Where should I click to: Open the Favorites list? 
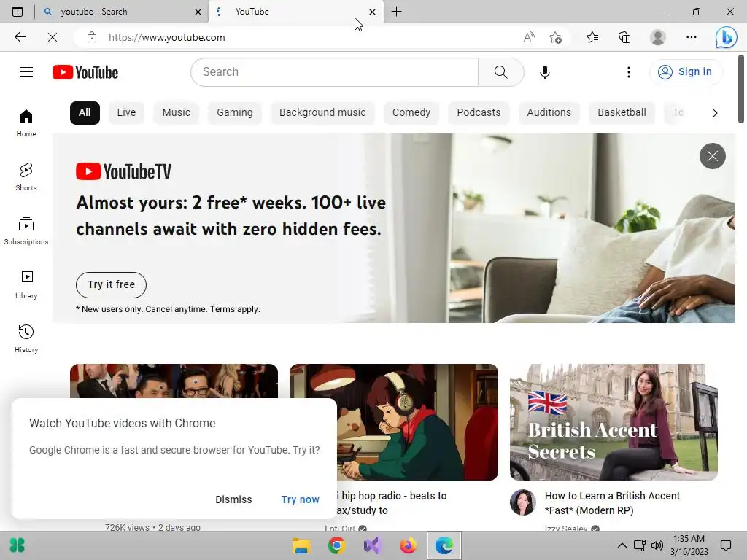click(x=592, y=37)
